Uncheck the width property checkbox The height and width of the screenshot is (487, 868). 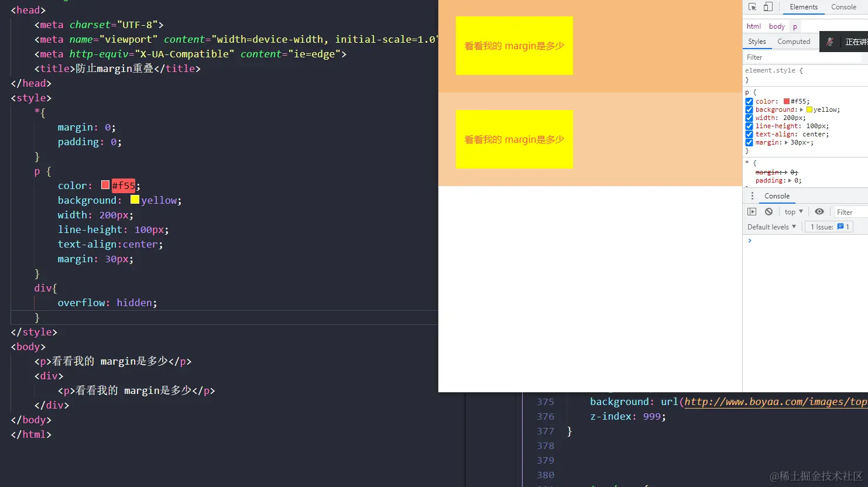point(749,118)
